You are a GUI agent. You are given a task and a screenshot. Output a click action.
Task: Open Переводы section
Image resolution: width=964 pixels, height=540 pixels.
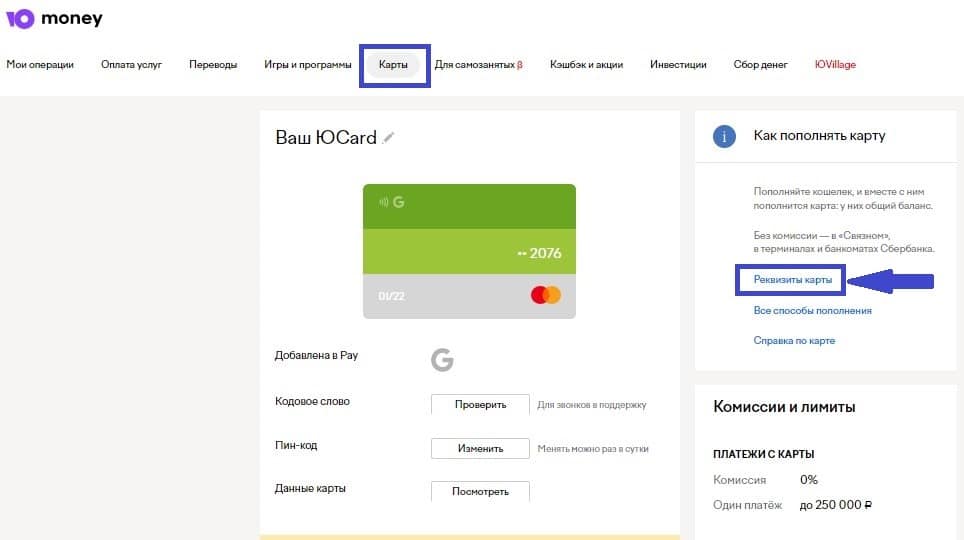pos(213,65)
